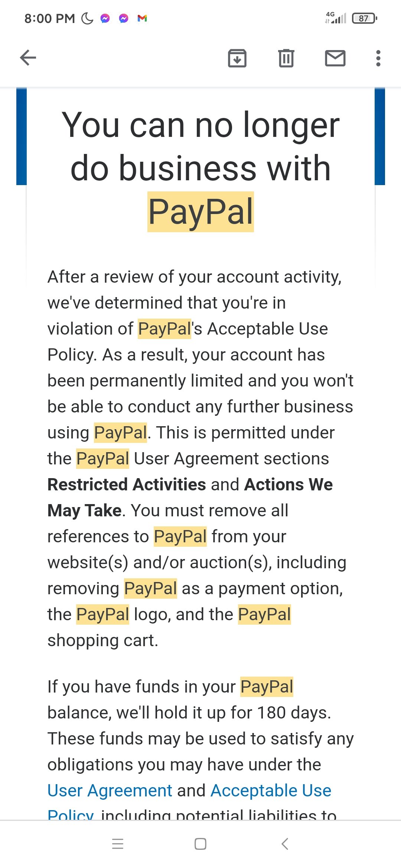Tap the battery indicator showing 87

point(364,18)
